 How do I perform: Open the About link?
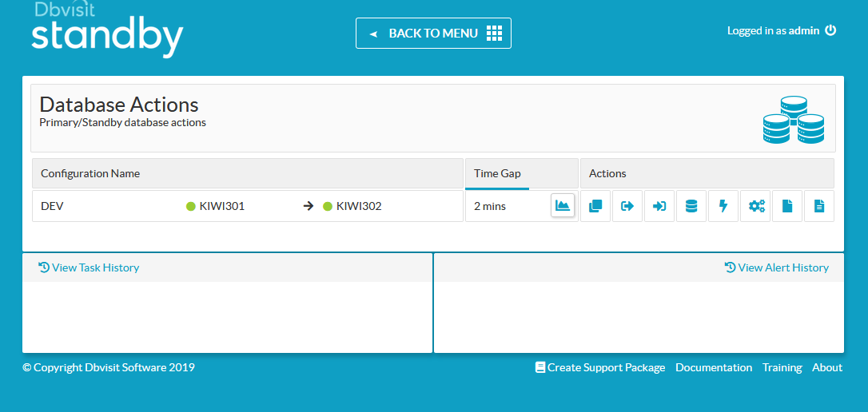(x=827, y=367)
